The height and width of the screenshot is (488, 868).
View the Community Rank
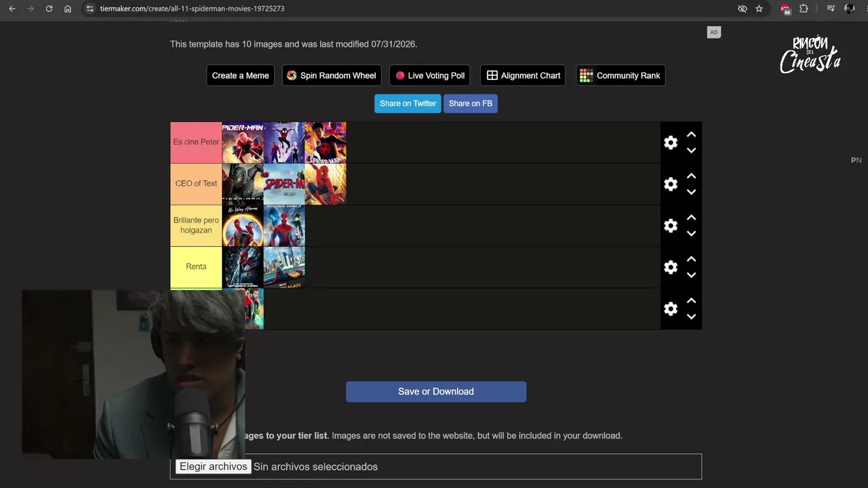coord(620,75)
